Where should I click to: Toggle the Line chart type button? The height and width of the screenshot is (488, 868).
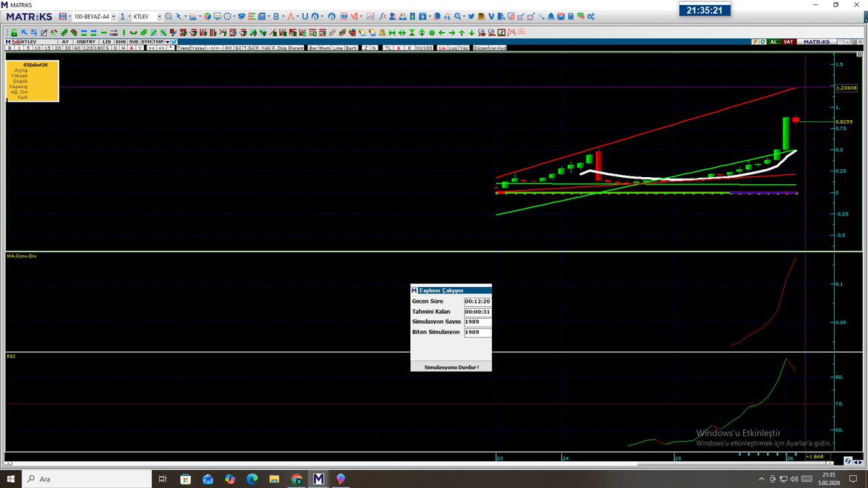338,48
